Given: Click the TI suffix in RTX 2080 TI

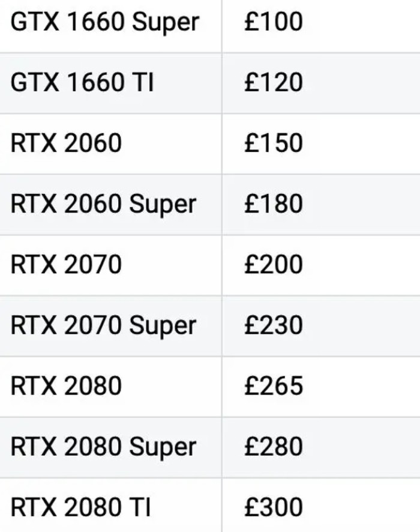Looking at the screenshot, I should point(140,507).
